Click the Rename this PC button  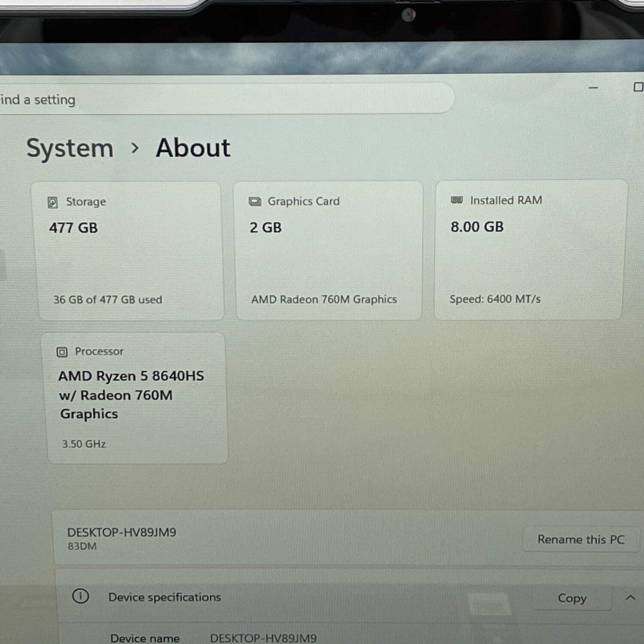tap(581, 539)
